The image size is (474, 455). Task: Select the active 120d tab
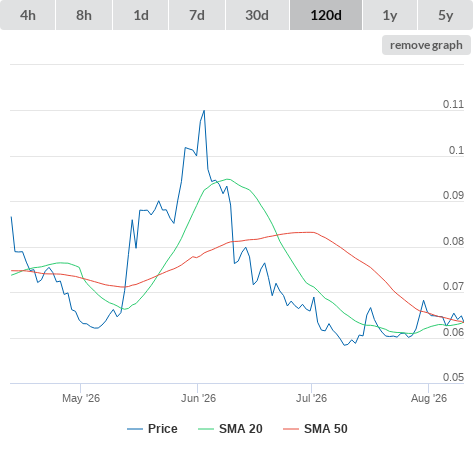click(326, 15)
